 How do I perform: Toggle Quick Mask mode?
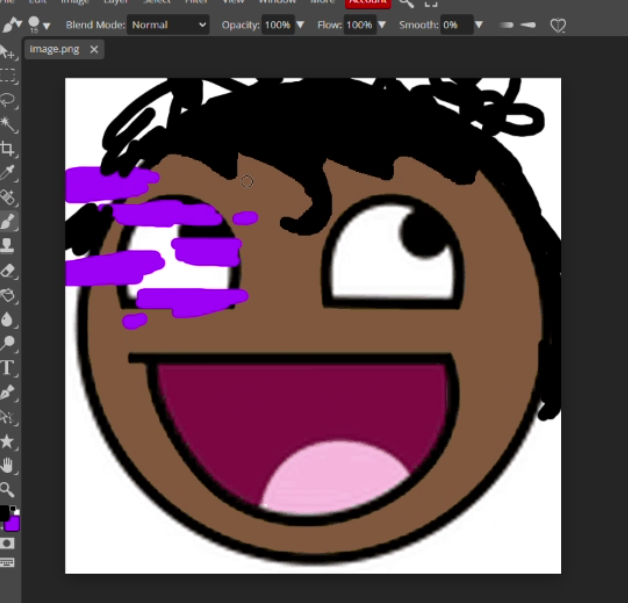point(7,543)
